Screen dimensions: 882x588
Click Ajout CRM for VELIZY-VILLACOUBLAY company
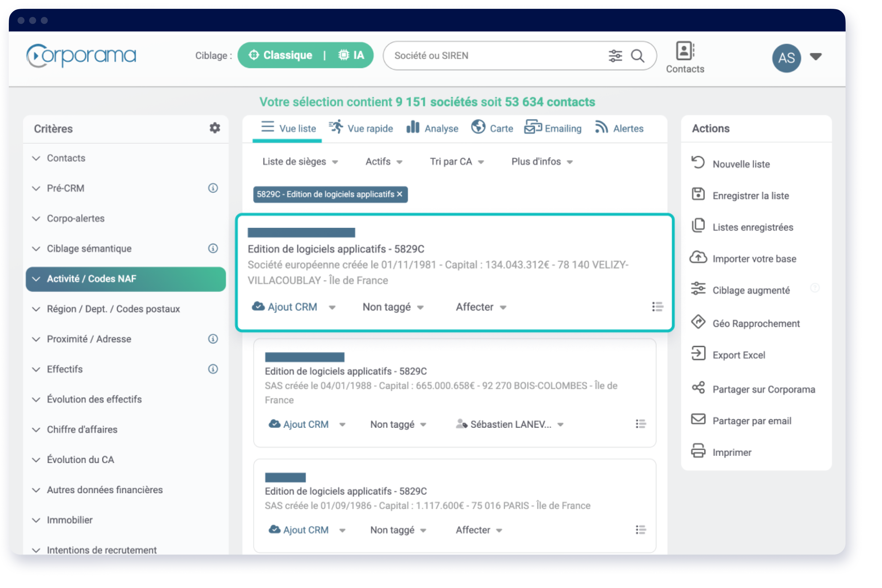coord(285,307)
